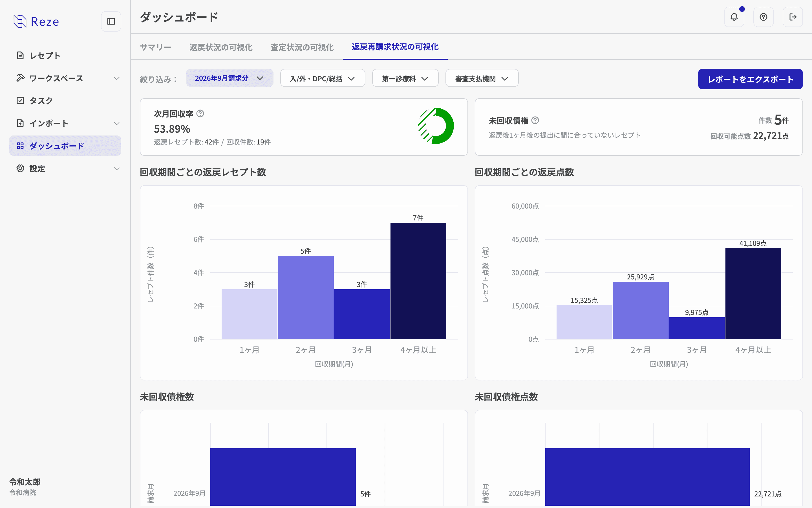This screenshot has width=812, height=508.
Task: Switch to the サマリー tab
Action: [155, 47]
